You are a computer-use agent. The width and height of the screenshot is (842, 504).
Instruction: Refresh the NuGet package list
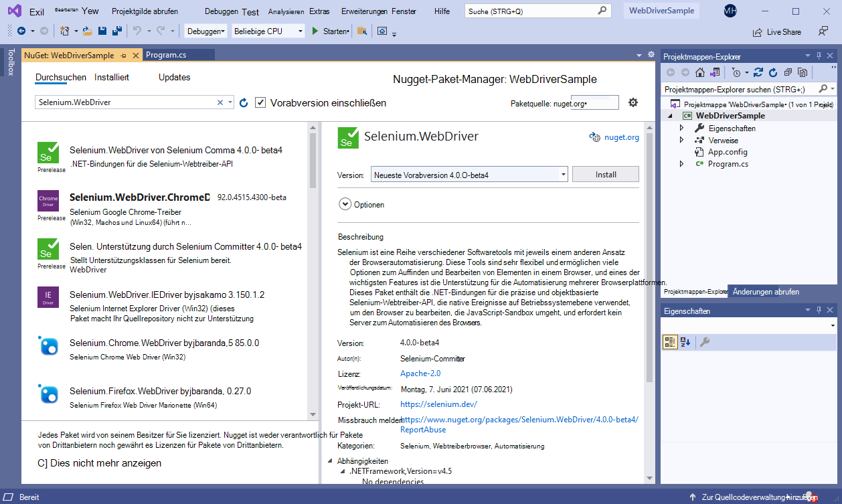(x=243, y=102)
